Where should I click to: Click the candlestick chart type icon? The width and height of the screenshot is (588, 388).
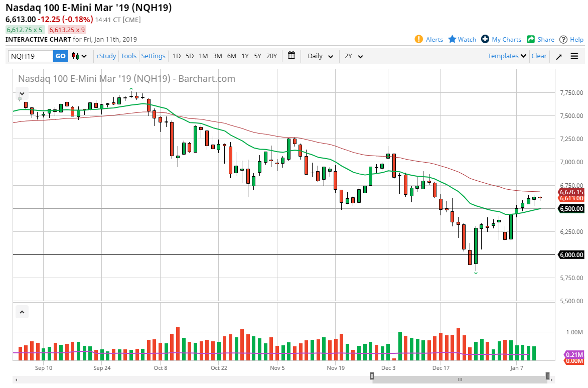pyautogui.click(x=74, y=56)
